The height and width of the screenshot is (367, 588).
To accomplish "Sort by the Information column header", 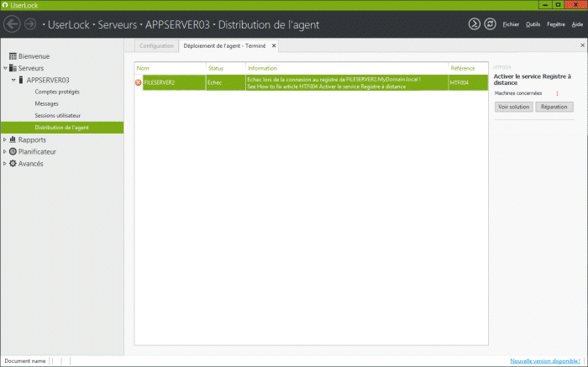I will [347, 68].
